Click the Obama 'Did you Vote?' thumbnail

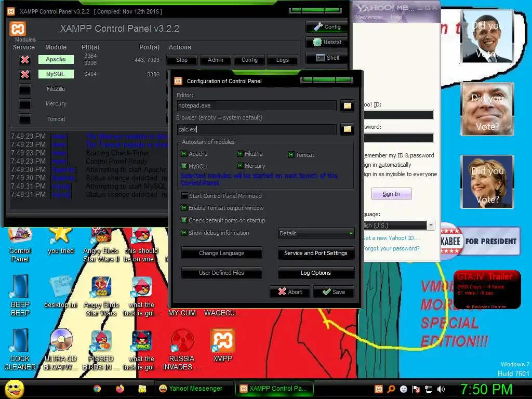coord(487,36)
